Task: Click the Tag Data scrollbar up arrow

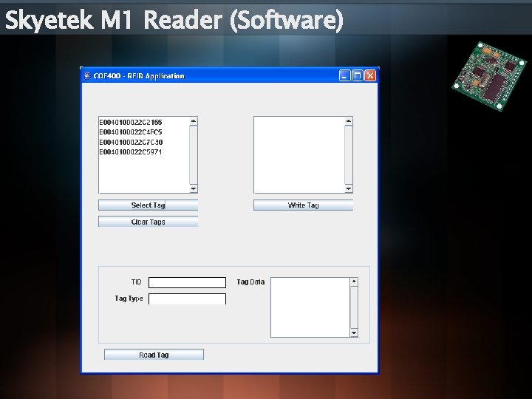Action: click(354, 282)
